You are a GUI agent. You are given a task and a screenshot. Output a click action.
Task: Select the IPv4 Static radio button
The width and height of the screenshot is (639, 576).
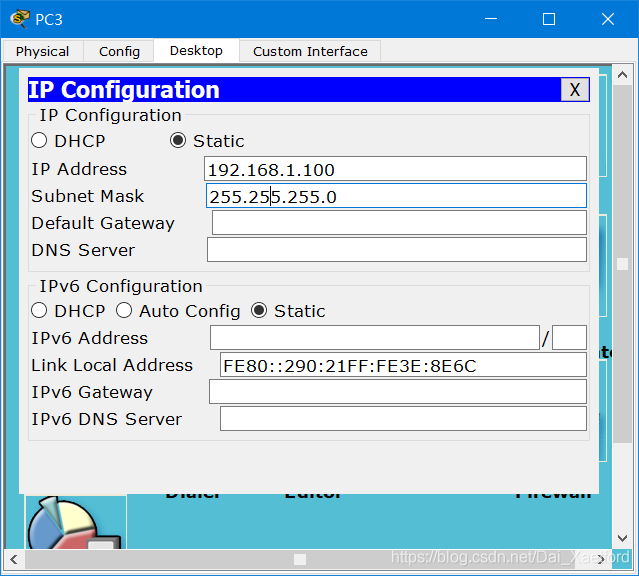[x=178, y=141]
